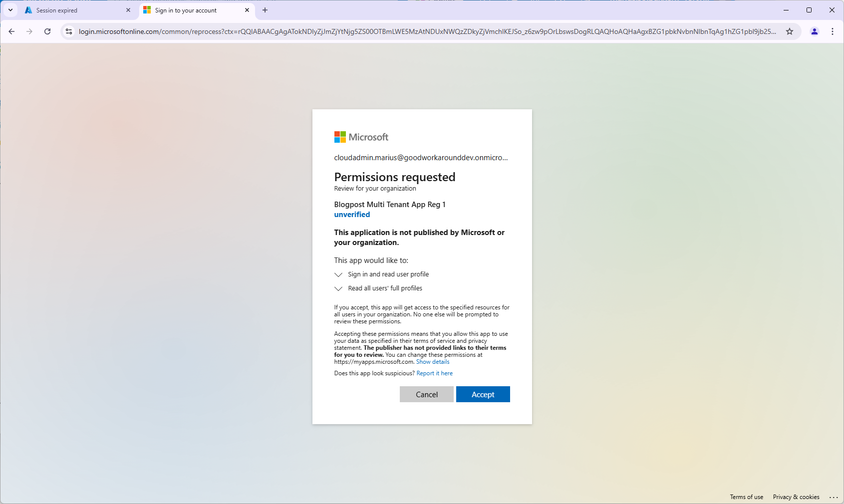Screen dimensions: 844x504
Task: Click the site information icon in address bar
Action: pos(69,31)
